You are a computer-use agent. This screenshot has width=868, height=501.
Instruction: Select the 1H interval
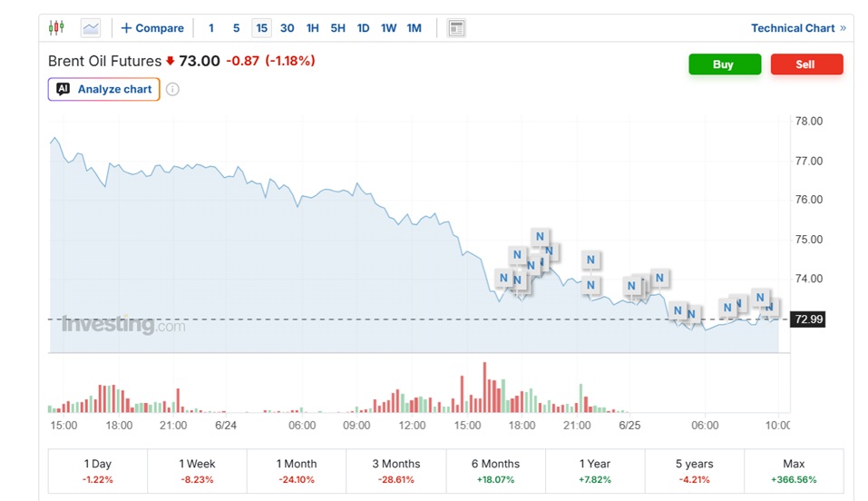[313, 28]
